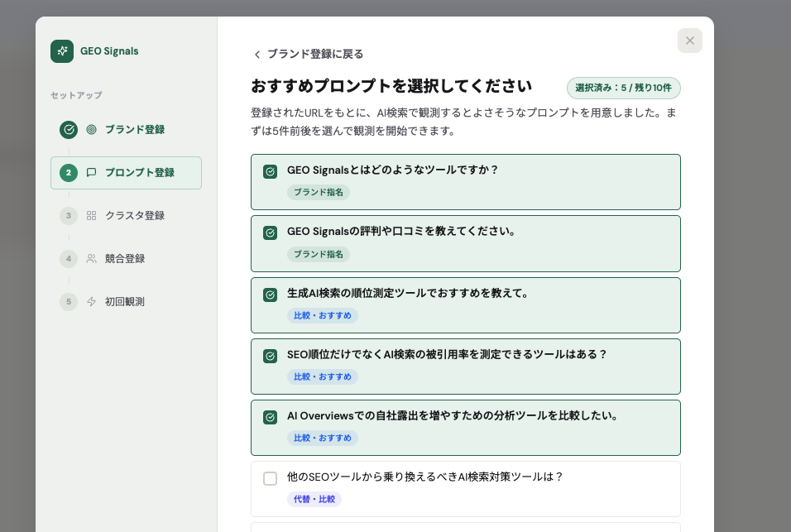Uncheck 'AI Overviewsでの自社露出を増やす' prompt

[270, 418]
